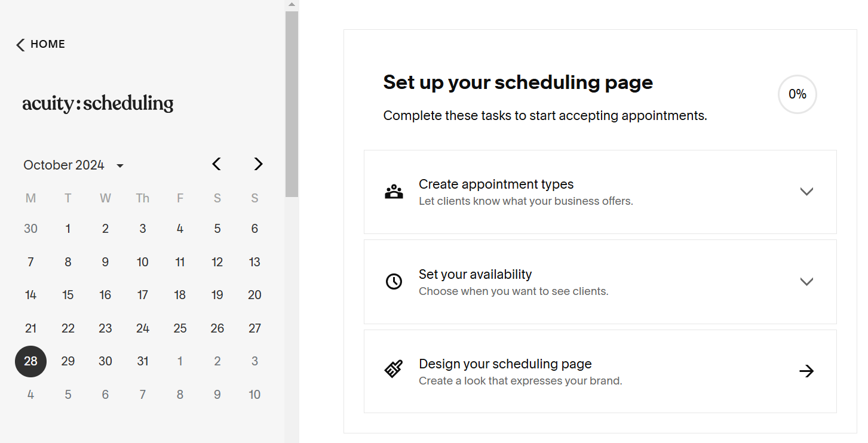
Task: Expand the Create appointment types section
Action: point(806,191)
